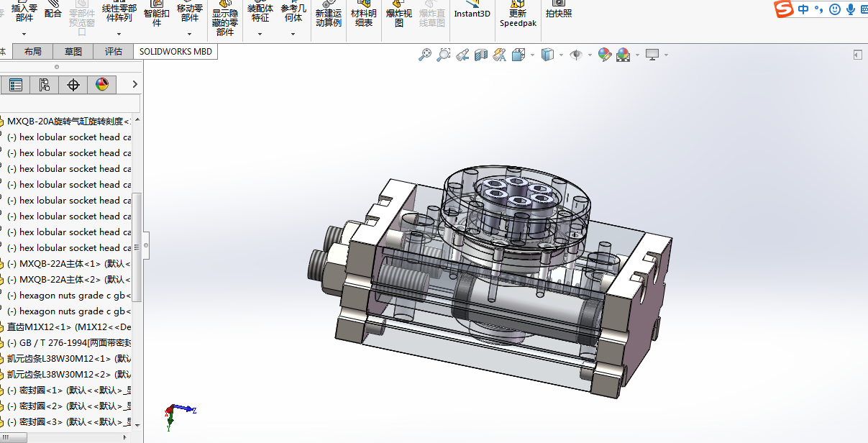Collapse the left panel with the side handle
Viewport: 868px width, 443px height.
[x=147, y=245]
